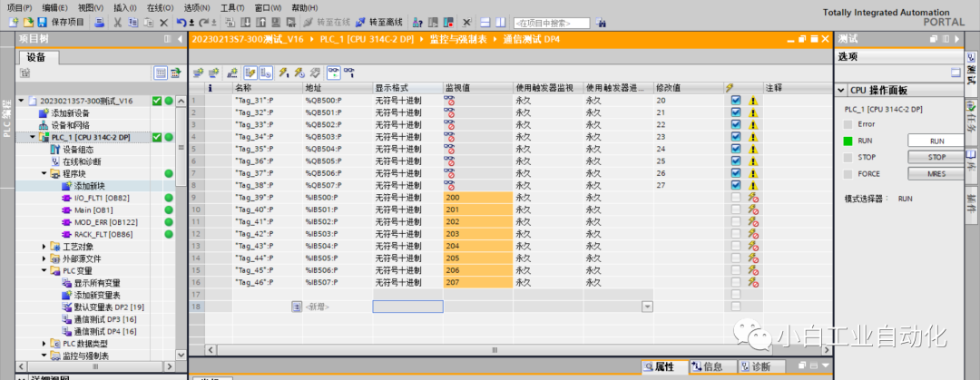Click 转至离线 go offline button
The image size is (980, 380).
click(379, 23)
